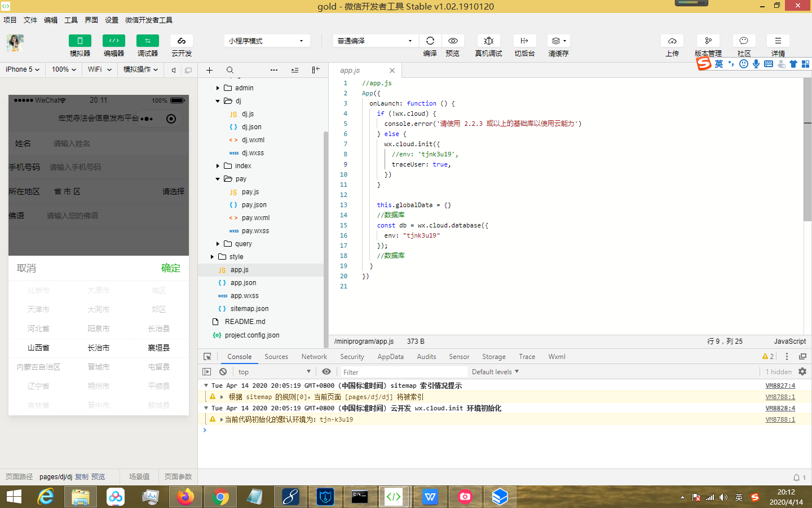Open the 普通编译 compile dropdown
The image size is (812, 508).
pyautogui.click(x=376, y=41)
